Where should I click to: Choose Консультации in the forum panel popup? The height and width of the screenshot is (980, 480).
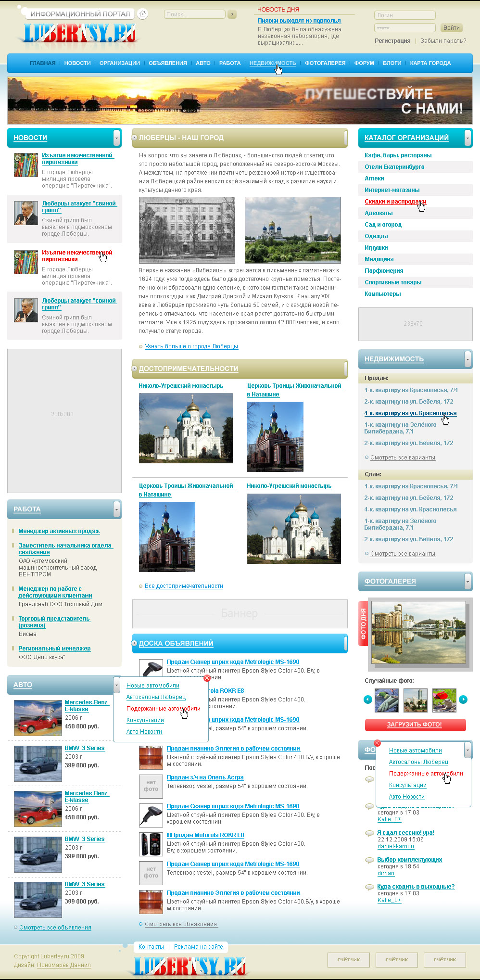[408, 785]
